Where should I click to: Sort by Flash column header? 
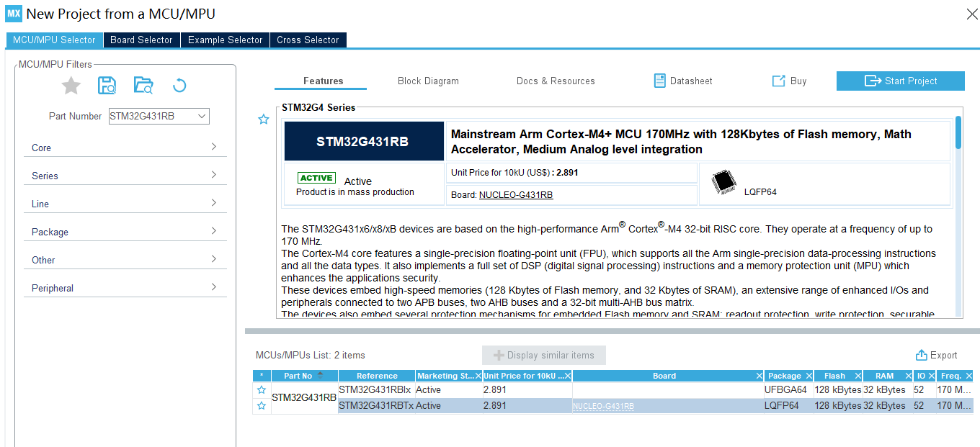pyautogui.click(x=834, y=376)
